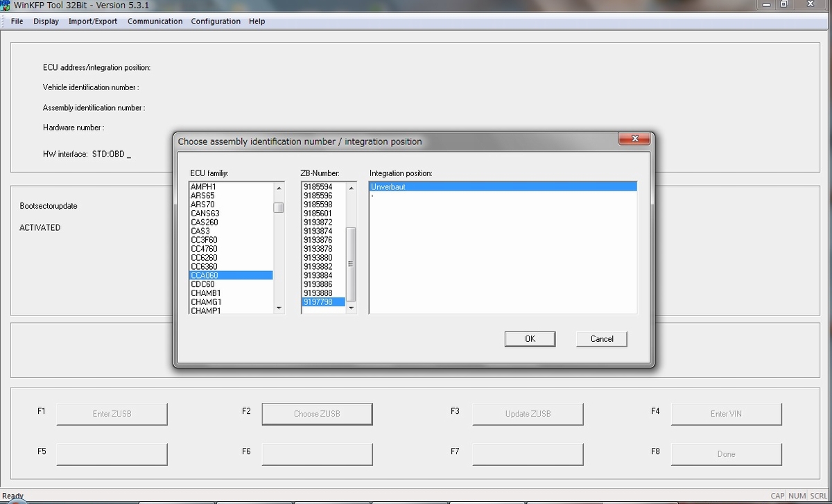Click Cancel in the dialog

pyautogui.click(x=602, y=339)
